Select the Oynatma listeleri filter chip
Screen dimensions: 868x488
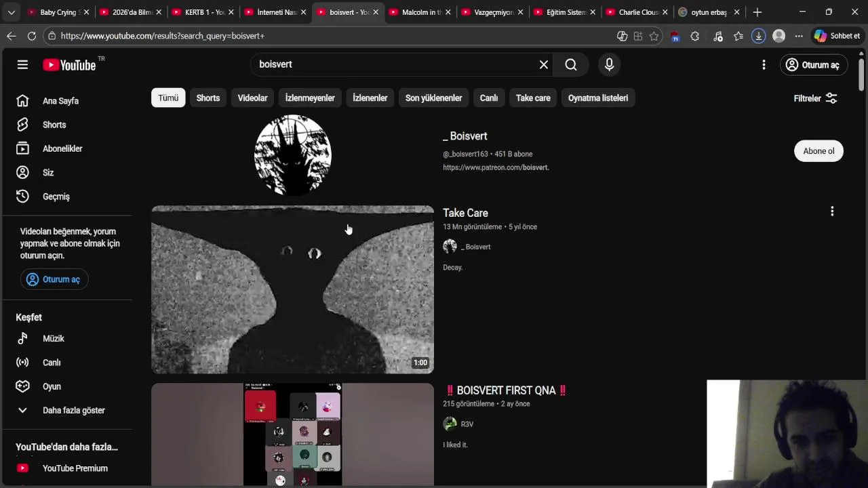[598, 98]
